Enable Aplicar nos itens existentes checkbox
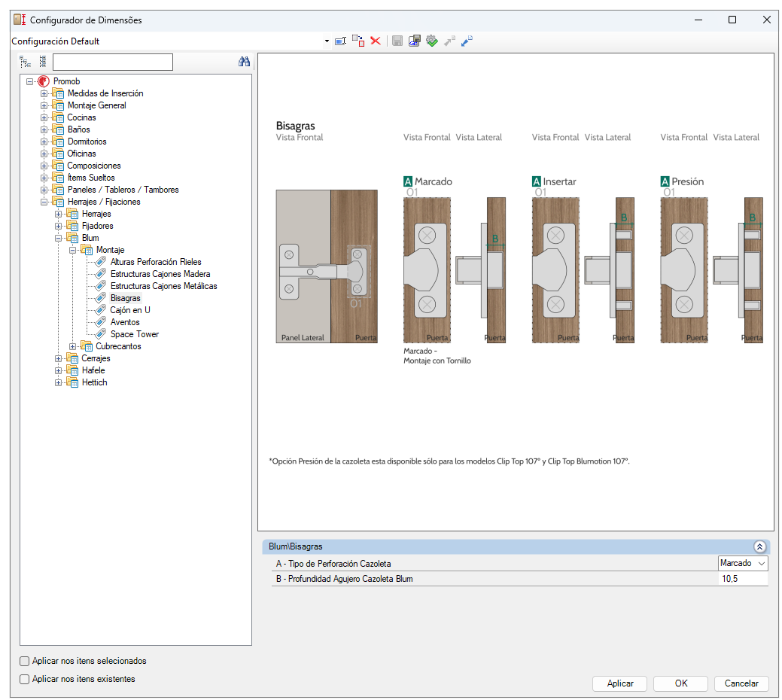Image resolution: width=782 pixels, height=700 pixels. pos(24,679)
